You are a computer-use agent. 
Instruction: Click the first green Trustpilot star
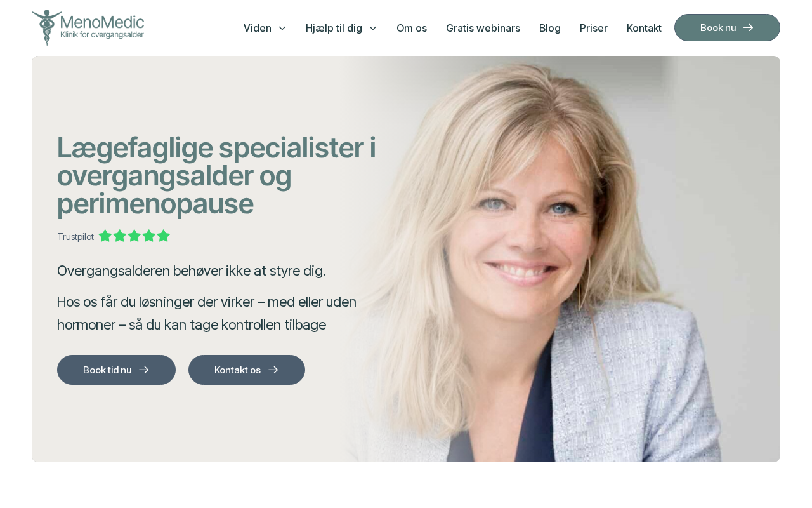[x=105, y=236]
